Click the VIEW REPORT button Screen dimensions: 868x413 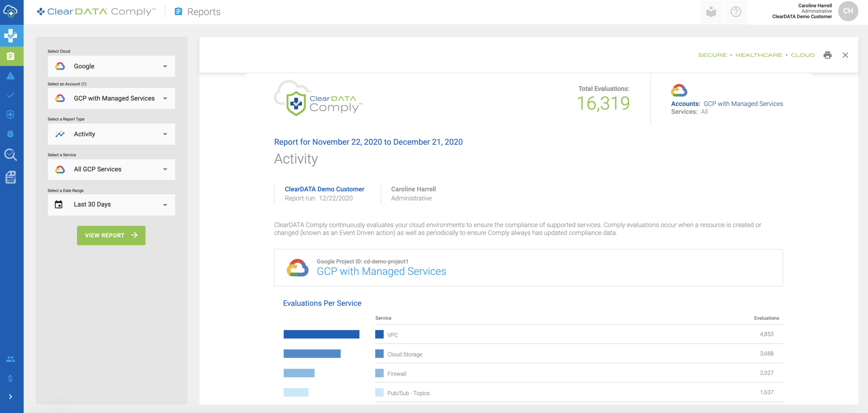(111, 235)
